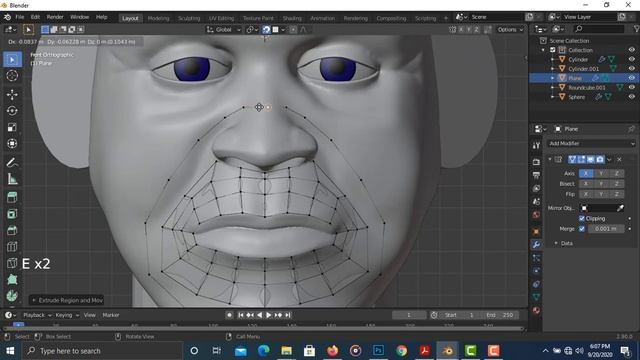The image size is (640, 360).
Task: Click the End frame 250 field
Action: 500,315
